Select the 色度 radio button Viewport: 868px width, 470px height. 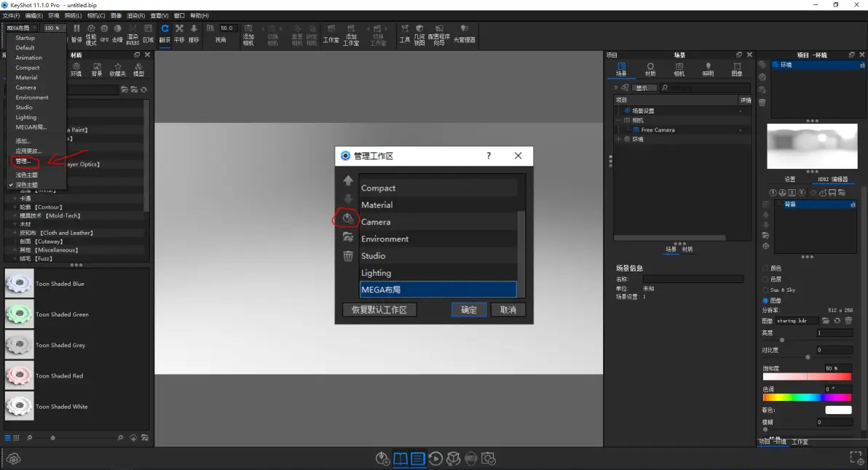tap(765, 279)
